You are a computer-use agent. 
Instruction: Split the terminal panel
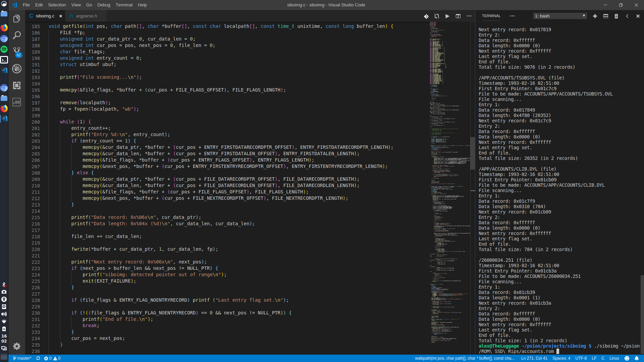(605, 16)
